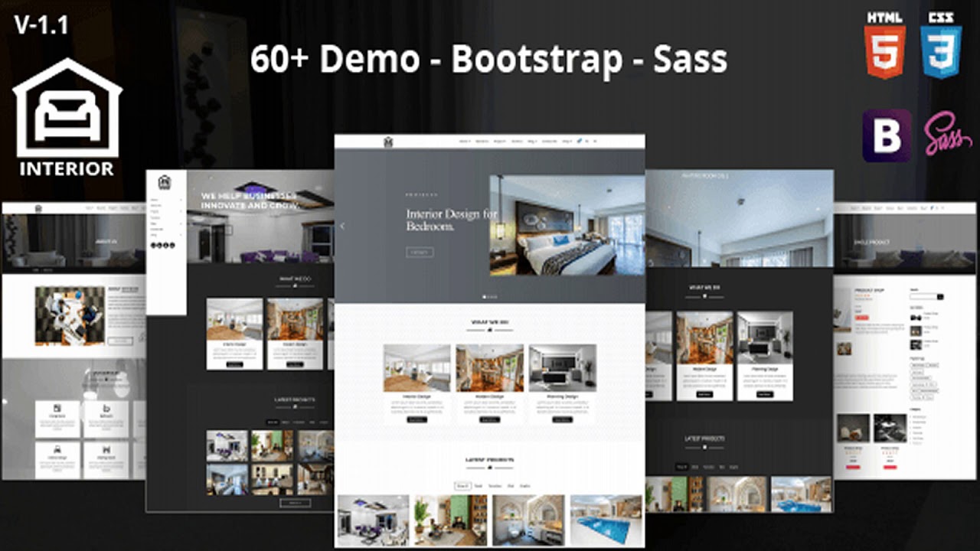The height and width of the screenshot is (551, 980).
Task: Click the black button on the Interior Design card in the center page
Action: tap(416, 419)
